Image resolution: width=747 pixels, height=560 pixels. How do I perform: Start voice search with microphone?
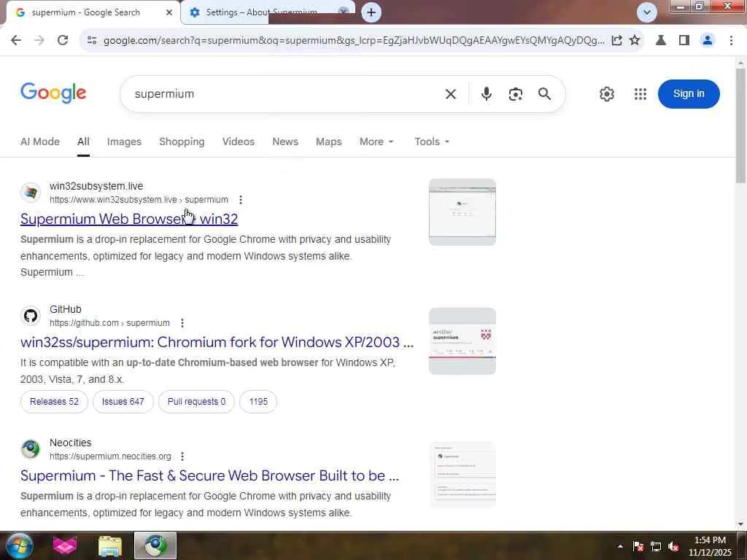487,94
